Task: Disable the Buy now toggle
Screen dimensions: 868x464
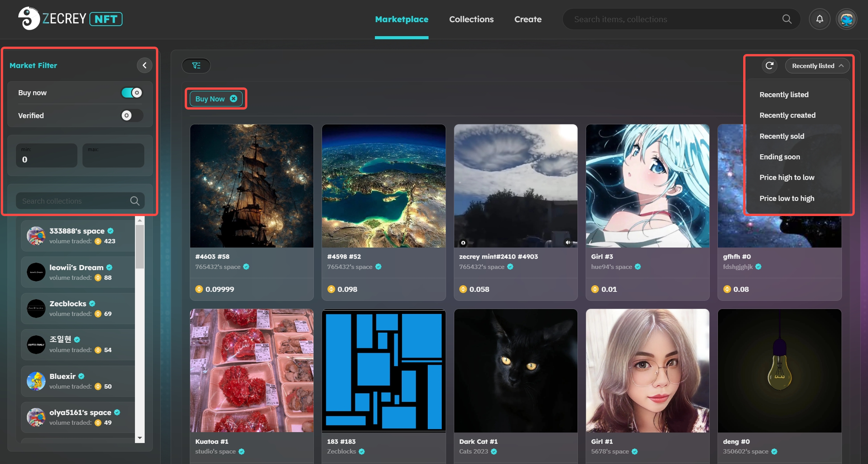Action: pyautogui.click(x=132, y=93)
